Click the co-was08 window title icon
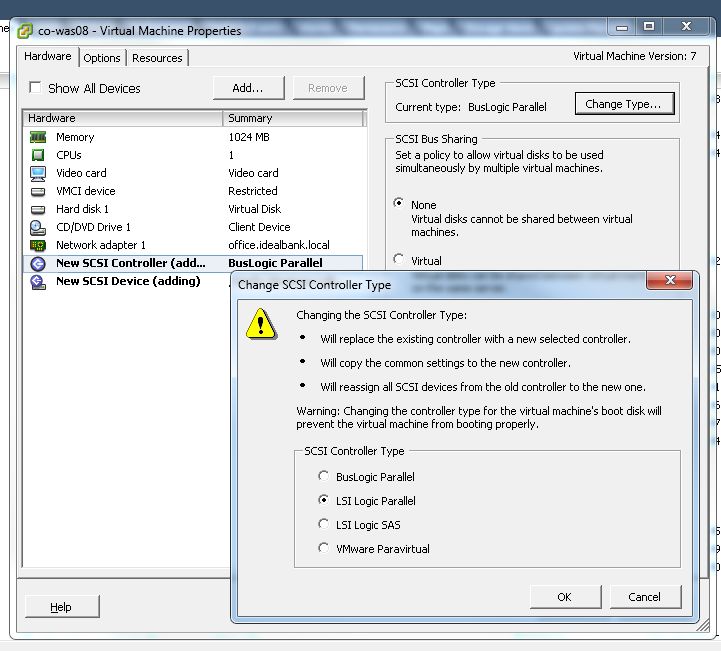This screenshot has height=651, width=721. (25, 31)
